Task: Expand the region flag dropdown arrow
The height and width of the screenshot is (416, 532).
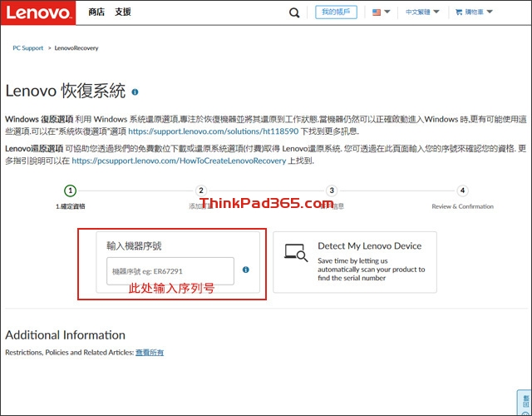Action: pos(387,12)
